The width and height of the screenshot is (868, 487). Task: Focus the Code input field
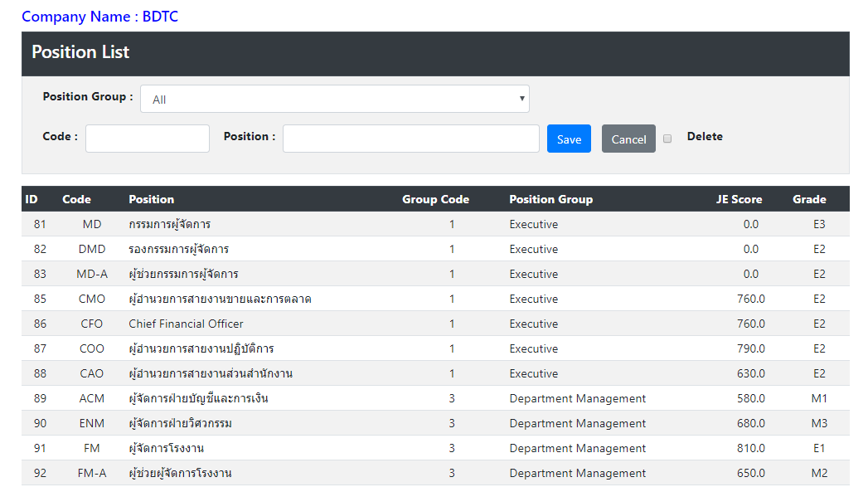point(148,139)
